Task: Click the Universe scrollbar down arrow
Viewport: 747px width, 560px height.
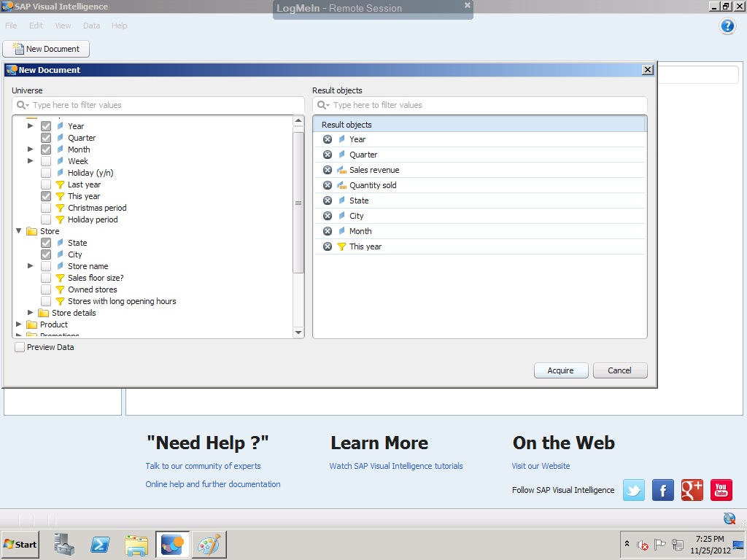Action: [298, 332]
